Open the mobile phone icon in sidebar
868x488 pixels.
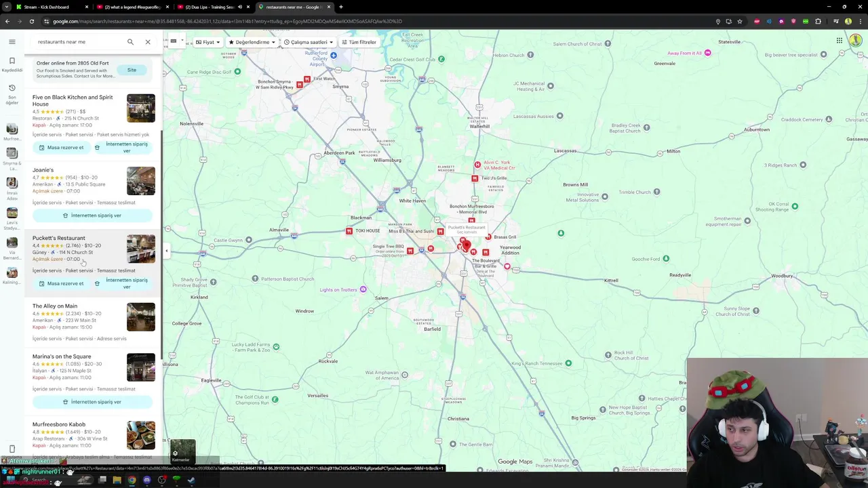[x=12, y=449]
